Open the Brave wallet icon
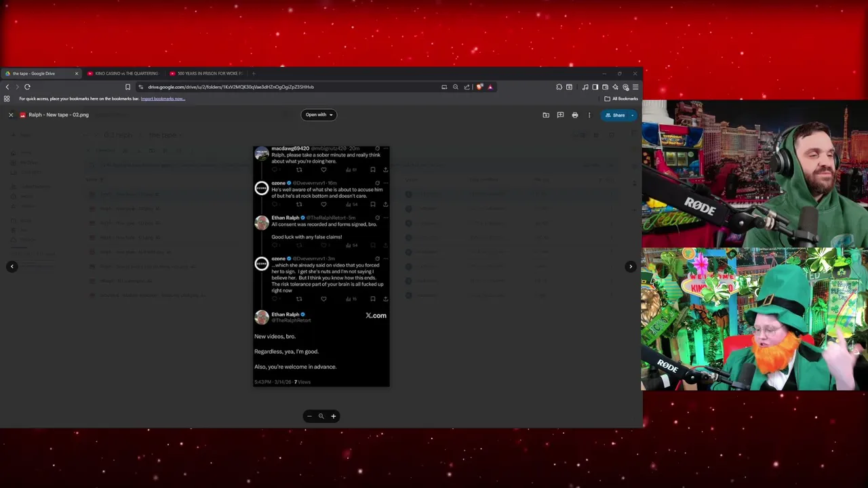Viewport: 868px width, 488px height. pos(605,87)
